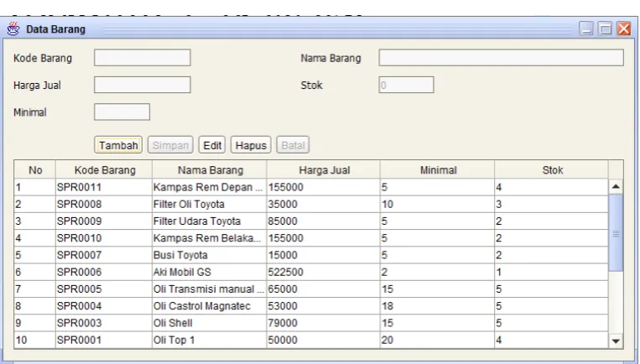This screenshot has width=640, height=364.
Task: Click the 65000 price cell
Action: click(x=324, y=289)
